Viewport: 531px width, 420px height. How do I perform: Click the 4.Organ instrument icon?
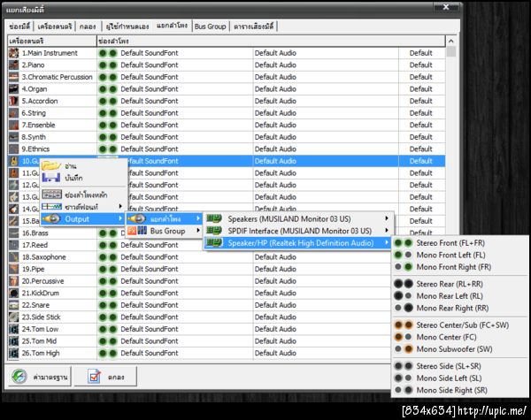[13, 89]
